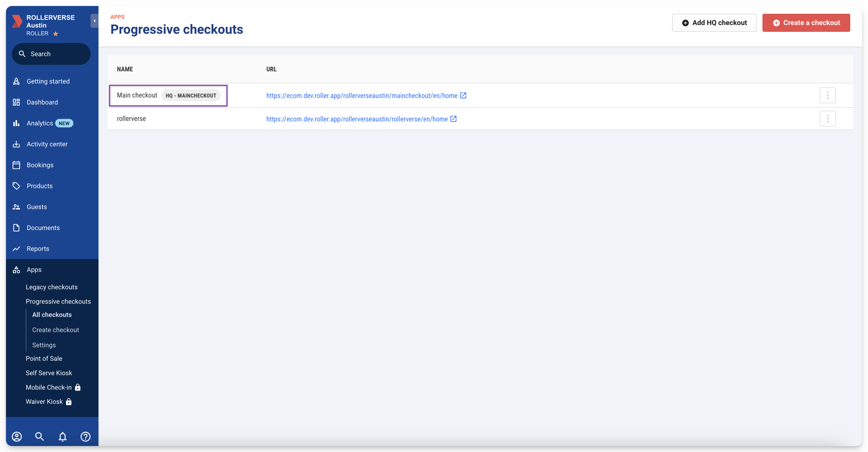
Task: Collapse the Apps menu
Action: [34, 270]
